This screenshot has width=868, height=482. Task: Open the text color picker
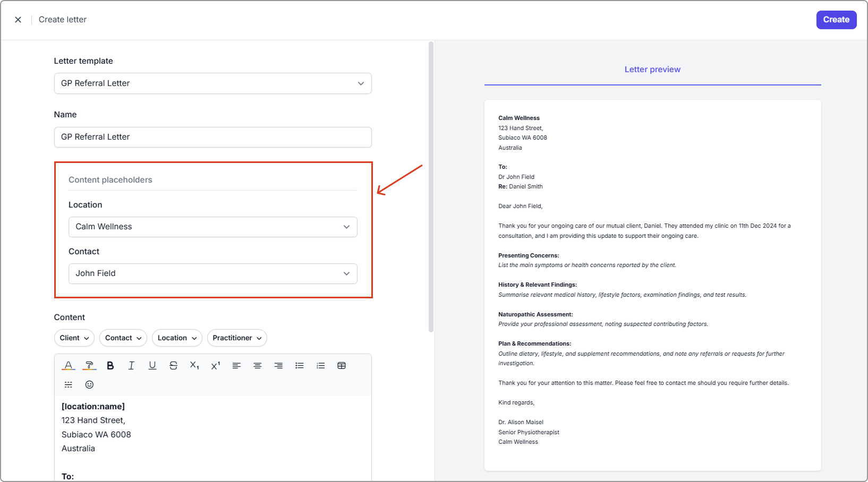68,366
